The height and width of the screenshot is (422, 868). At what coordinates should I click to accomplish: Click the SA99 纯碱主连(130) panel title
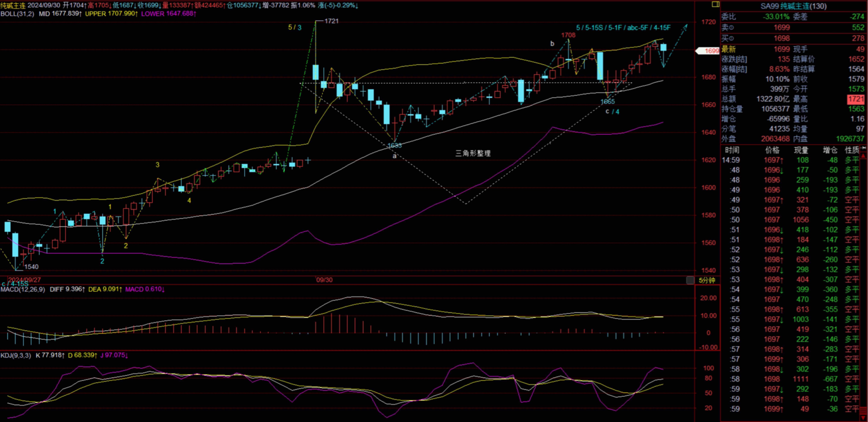click(x=793, y=6)
